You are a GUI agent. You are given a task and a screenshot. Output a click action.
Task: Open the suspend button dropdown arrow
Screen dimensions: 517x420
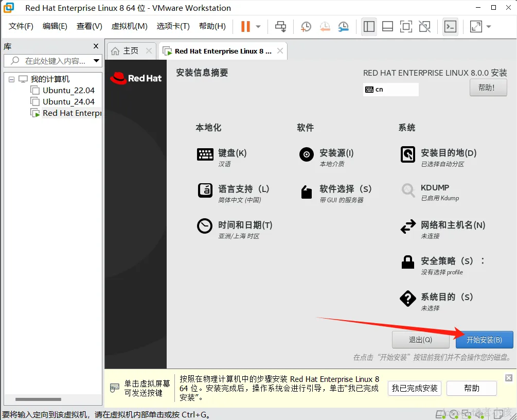coord(257,26)
